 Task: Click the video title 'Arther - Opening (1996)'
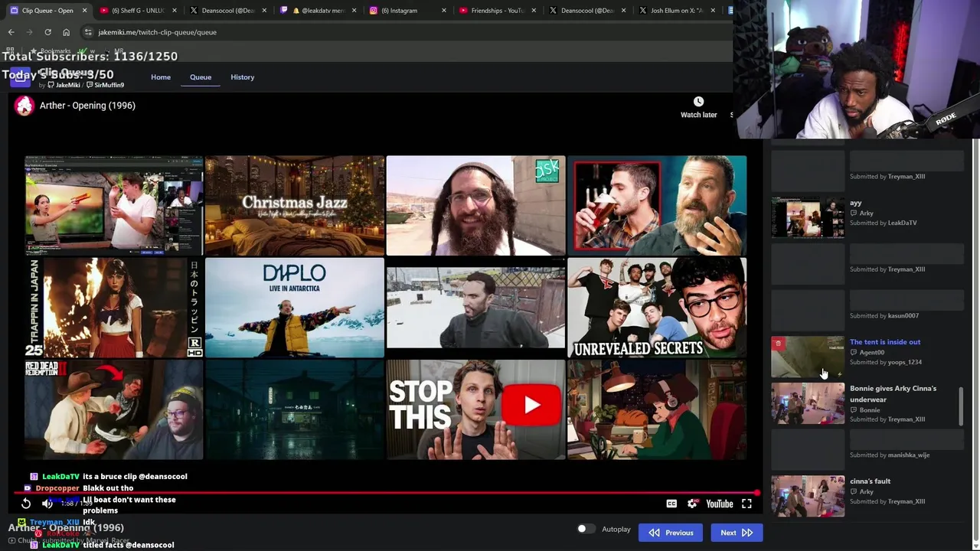pyautogui.click(x=87, y=106)
